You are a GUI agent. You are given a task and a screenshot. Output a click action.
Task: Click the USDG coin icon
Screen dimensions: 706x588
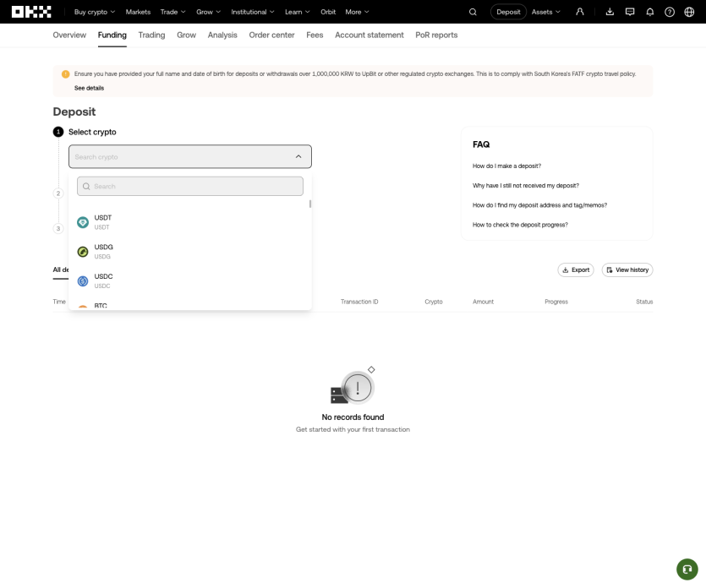point(83,252)
